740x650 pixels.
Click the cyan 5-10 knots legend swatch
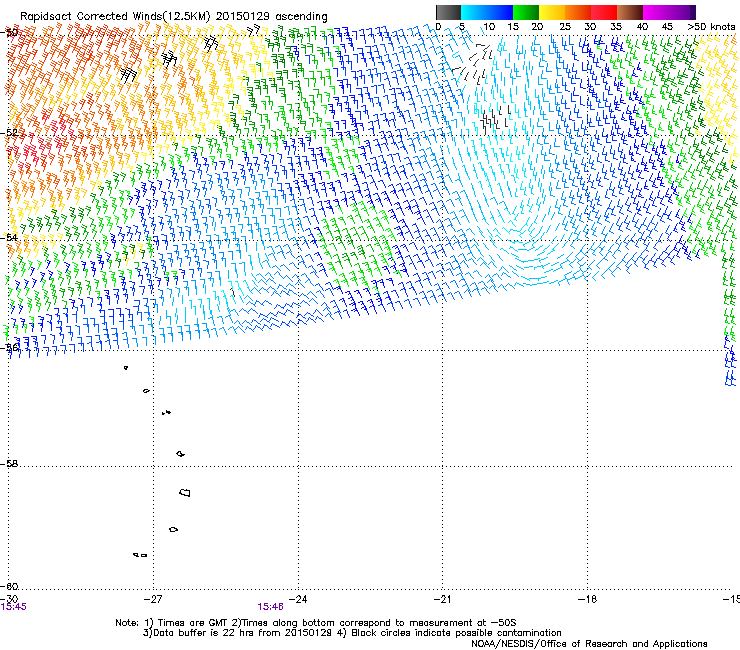pos(473,12)
